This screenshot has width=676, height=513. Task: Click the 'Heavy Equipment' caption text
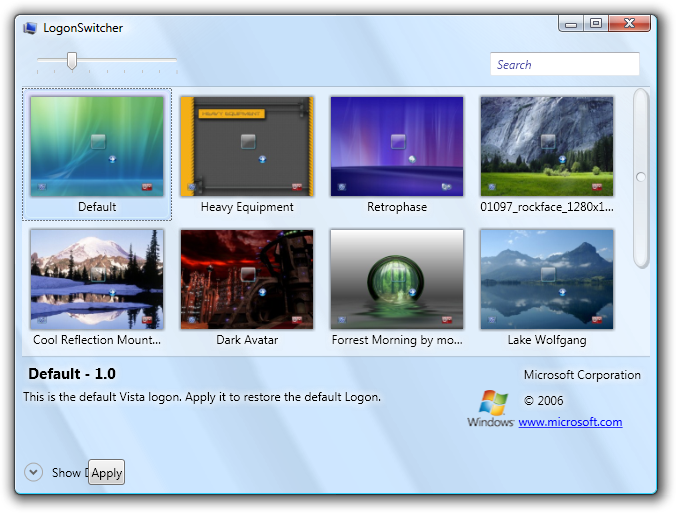tap(247, 207)
